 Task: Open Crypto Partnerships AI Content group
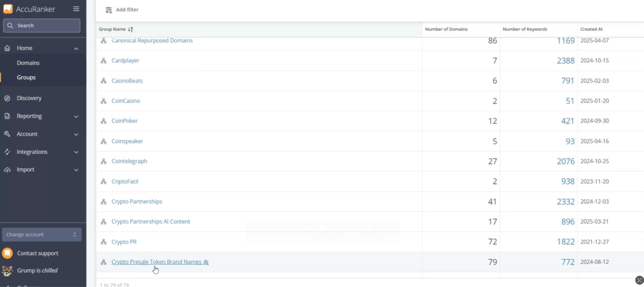click(x=151, y=222)
